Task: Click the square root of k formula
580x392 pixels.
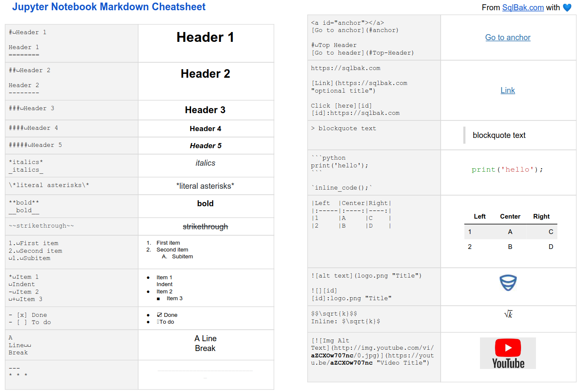Action: [x=508, y=315]
